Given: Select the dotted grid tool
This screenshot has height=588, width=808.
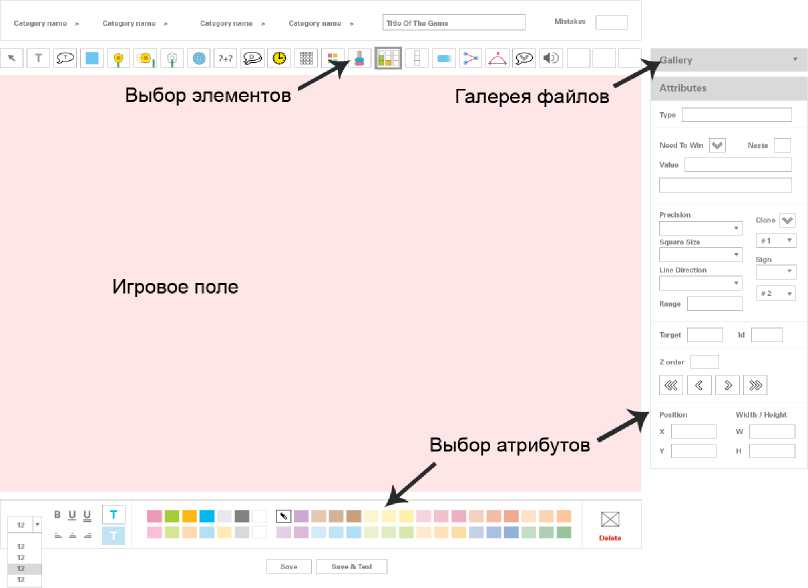Looking at the screenshot, I should 306,58.
